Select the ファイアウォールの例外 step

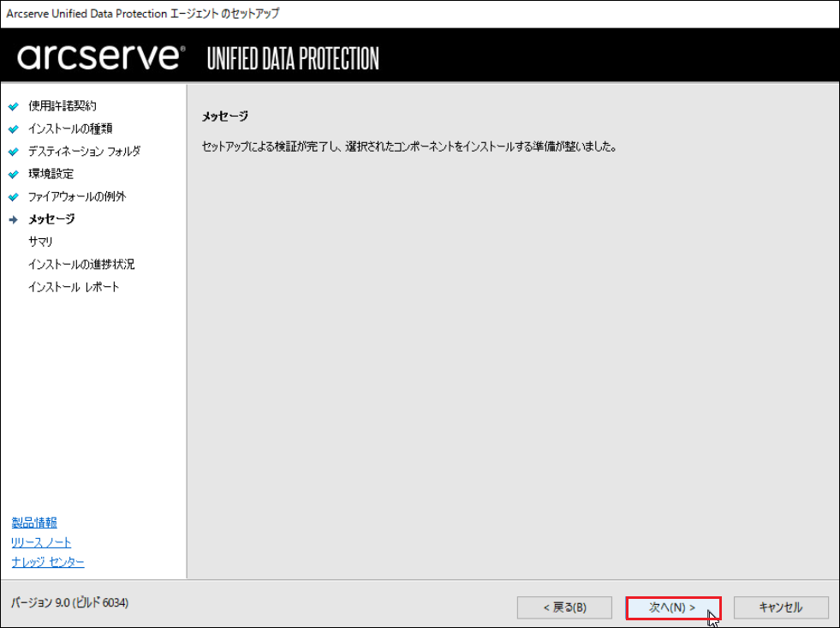pyautogui.click(x=77, y=196)
